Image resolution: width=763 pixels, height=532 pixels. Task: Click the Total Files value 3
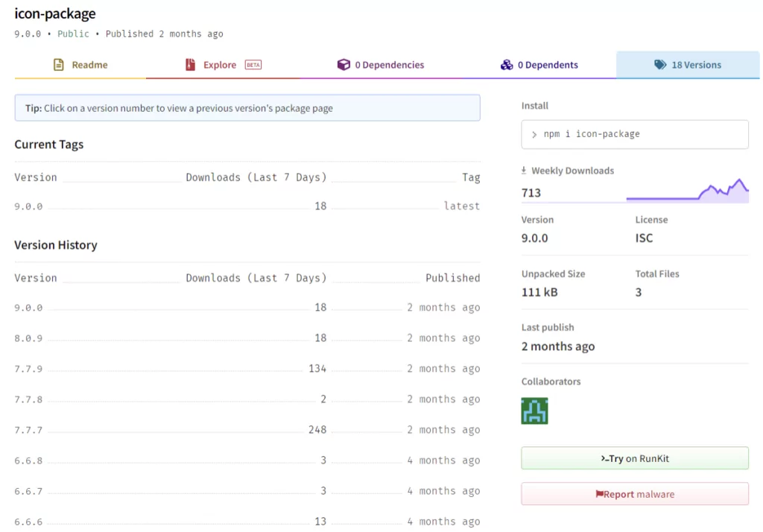pyautogui.click(x=639, y=292)
